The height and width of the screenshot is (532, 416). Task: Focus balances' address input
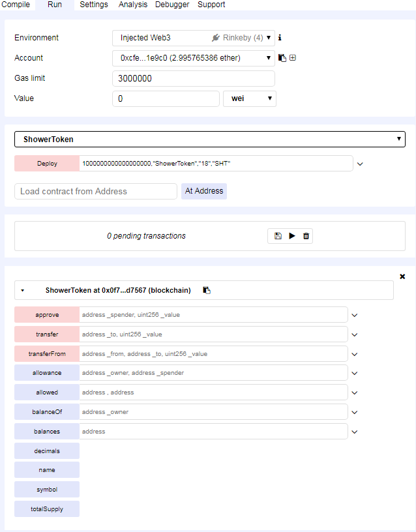213,432
